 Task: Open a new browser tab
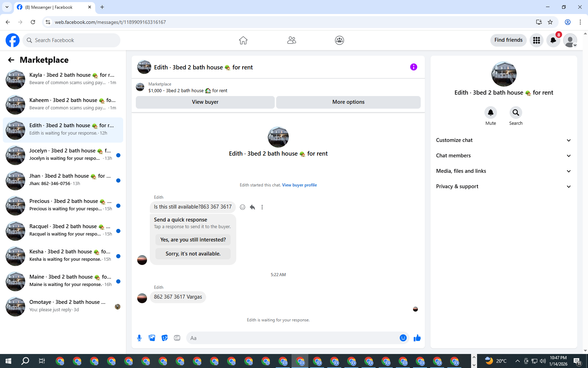coord(102,7)
